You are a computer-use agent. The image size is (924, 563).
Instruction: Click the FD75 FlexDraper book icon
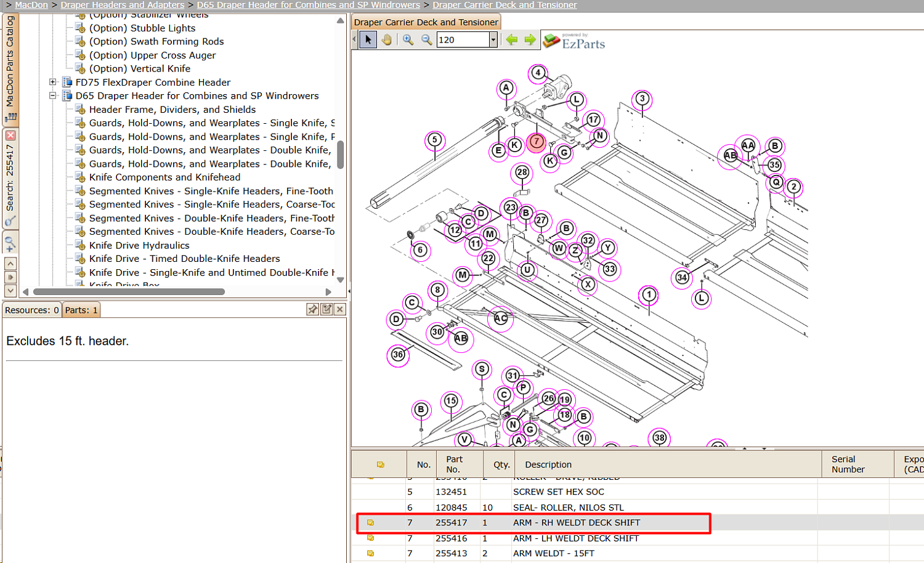click(x=67, y=82)
